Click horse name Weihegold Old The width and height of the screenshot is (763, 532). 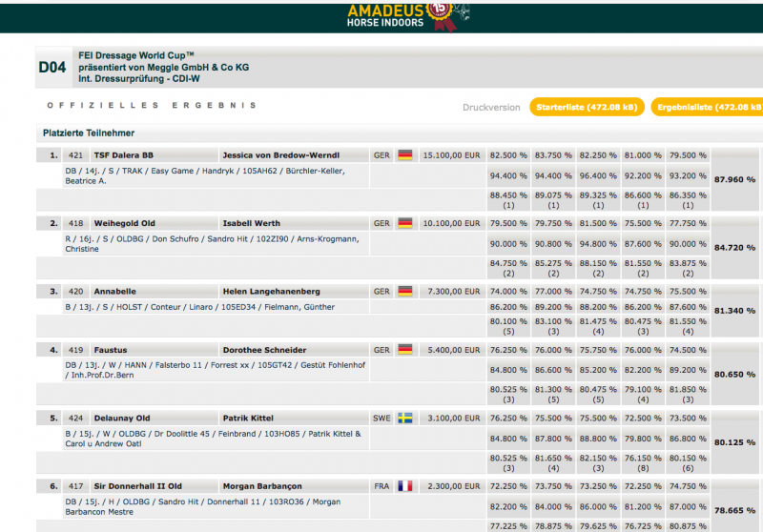pyautogui.click(x=124, y=223)
